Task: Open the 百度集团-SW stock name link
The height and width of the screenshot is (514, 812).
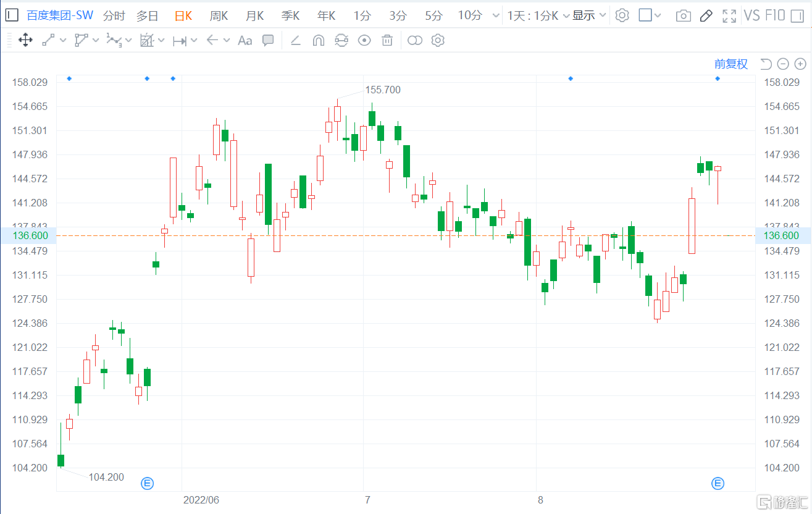Action: 60,15
